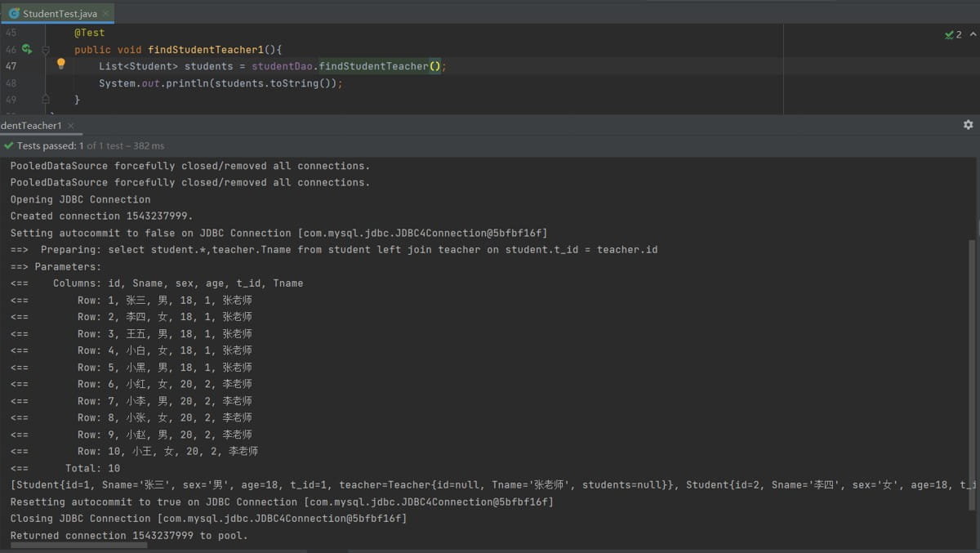Click the studentDao reference in line 47
Viewport: 980px width, 553px height.
pos(283,66)
